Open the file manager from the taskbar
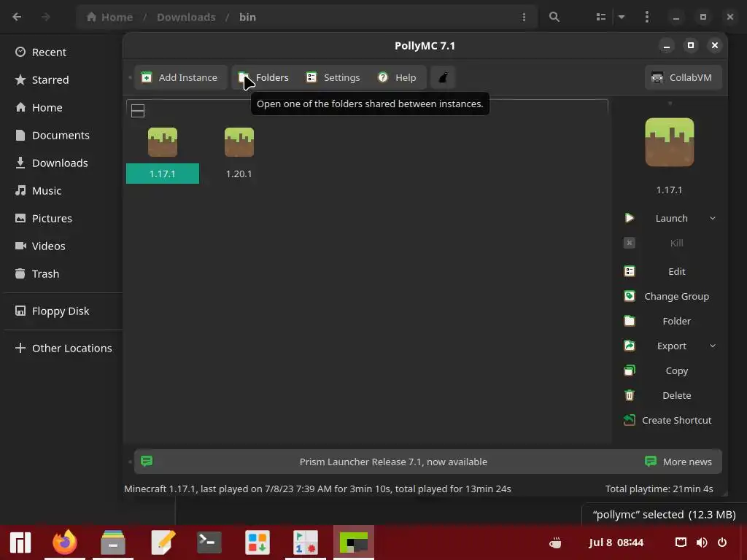The image size is (747, 560). [x=113, y=542]
